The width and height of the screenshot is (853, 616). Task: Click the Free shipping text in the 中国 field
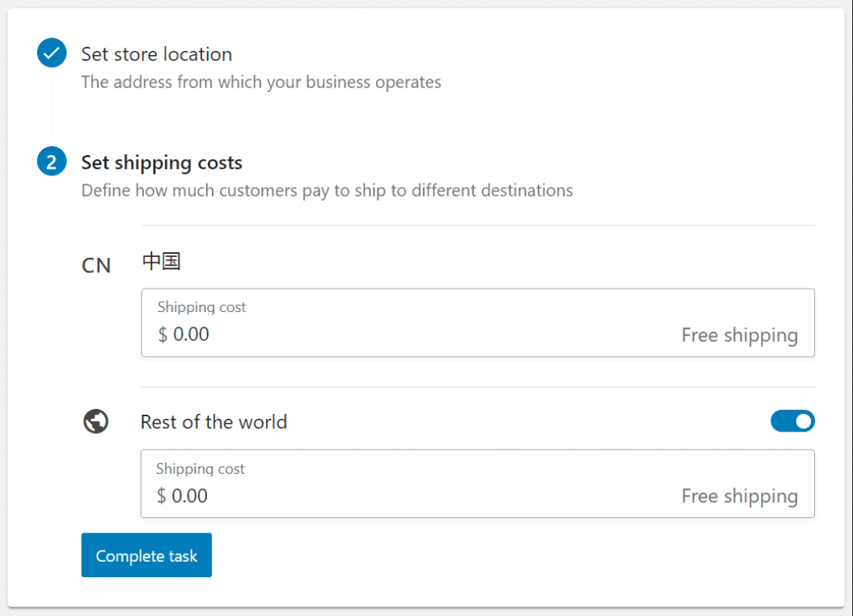(x=739, y=335)
